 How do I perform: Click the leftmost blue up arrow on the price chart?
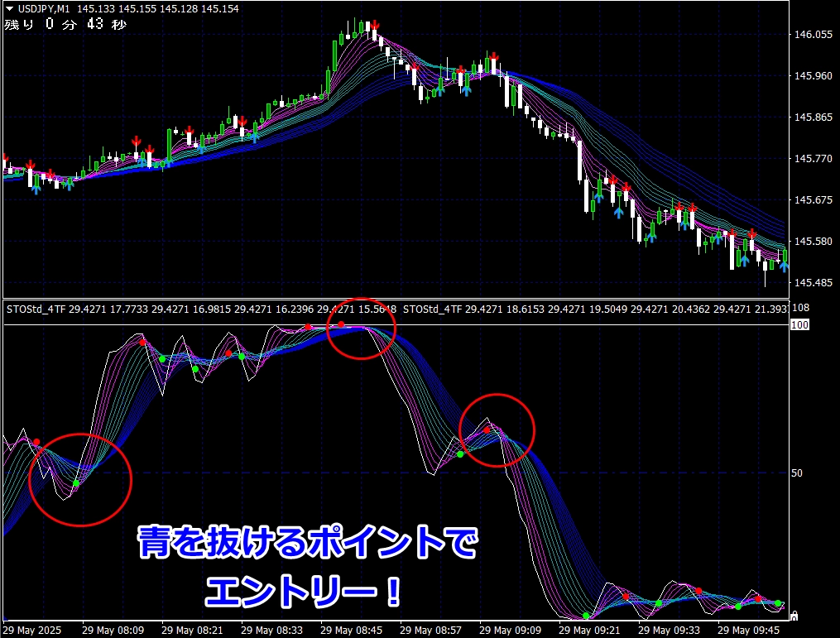tap(36, 189)
